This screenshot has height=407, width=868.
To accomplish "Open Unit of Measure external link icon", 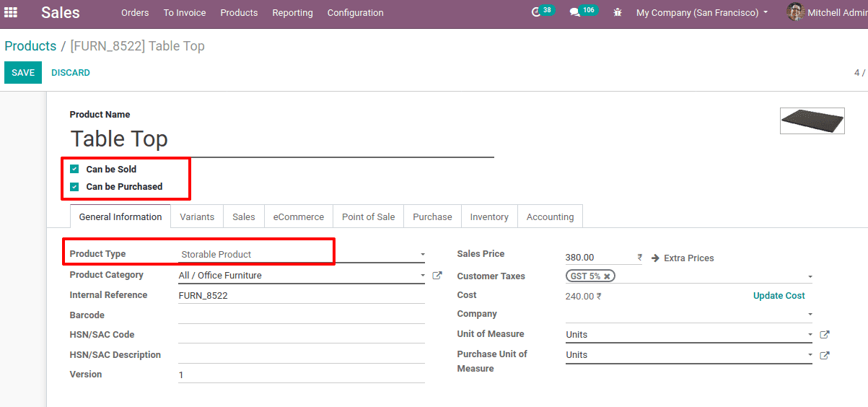I will pos(825,335).
